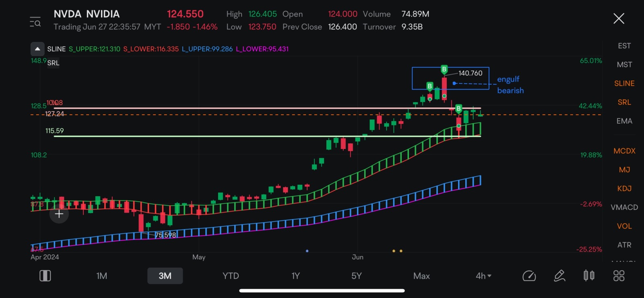Tap the Volume value 74.89M
Image resolution: width=644 pixels, height=298 pixels.
click(x=415, y=14)
